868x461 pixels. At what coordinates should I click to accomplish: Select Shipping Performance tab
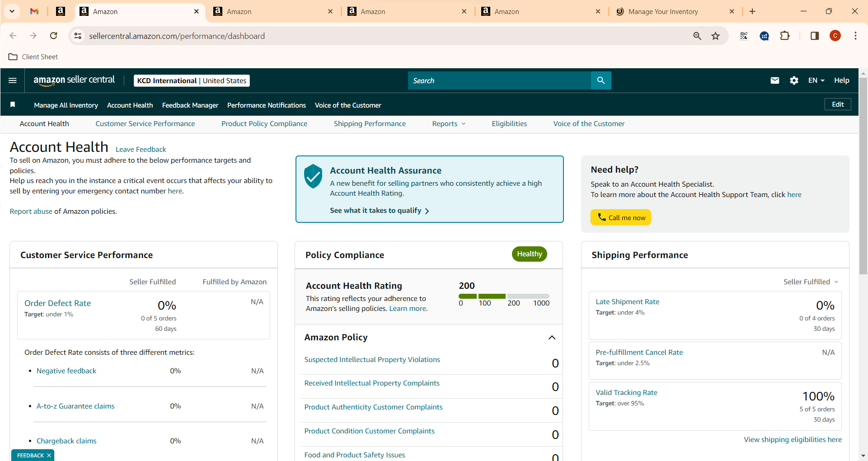point(370,123)
